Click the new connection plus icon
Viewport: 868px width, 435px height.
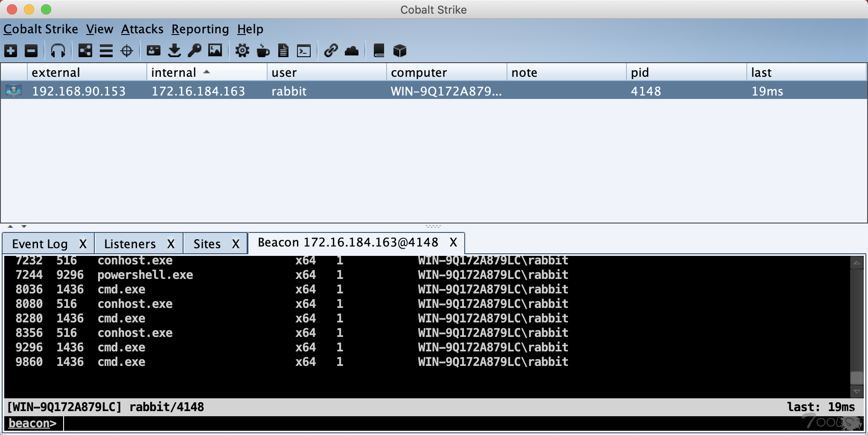point(11,51)
